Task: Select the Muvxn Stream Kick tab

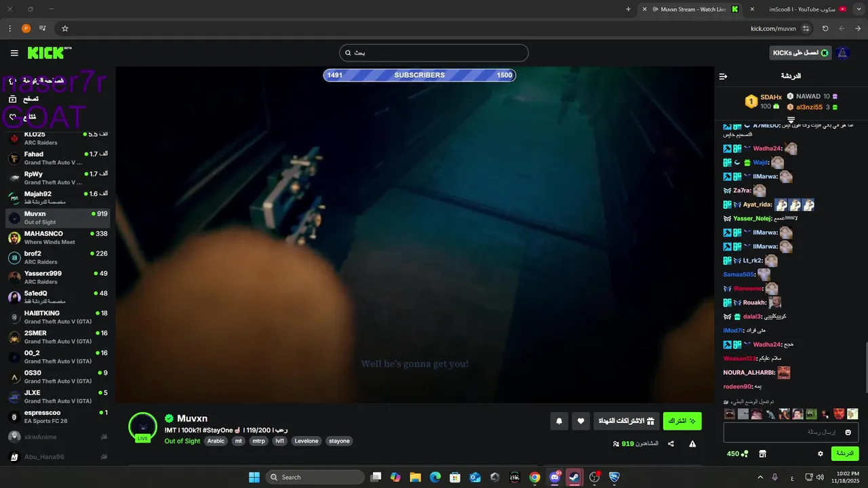Action: 692,9
